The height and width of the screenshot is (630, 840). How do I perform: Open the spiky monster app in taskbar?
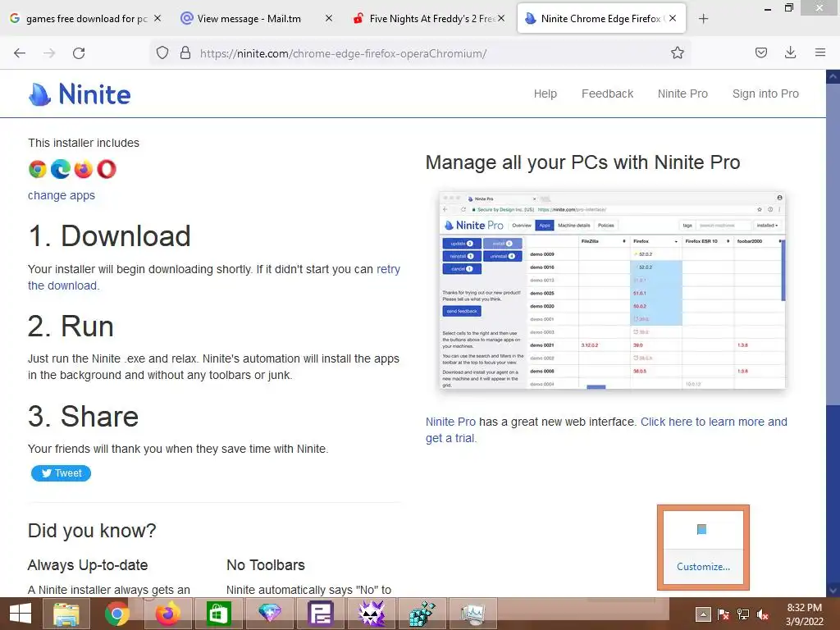[x=372, y=614]
